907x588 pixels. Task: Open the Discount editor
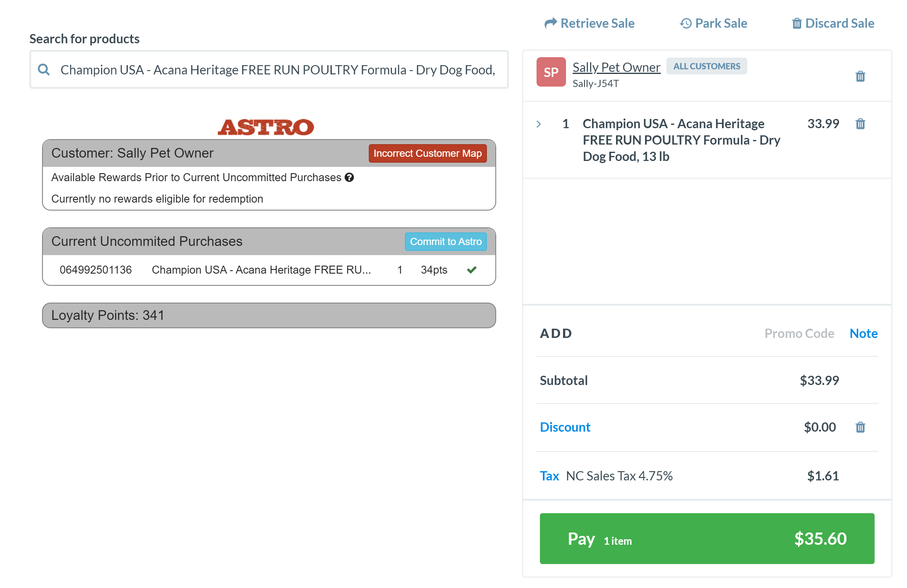tap(565, 427)
